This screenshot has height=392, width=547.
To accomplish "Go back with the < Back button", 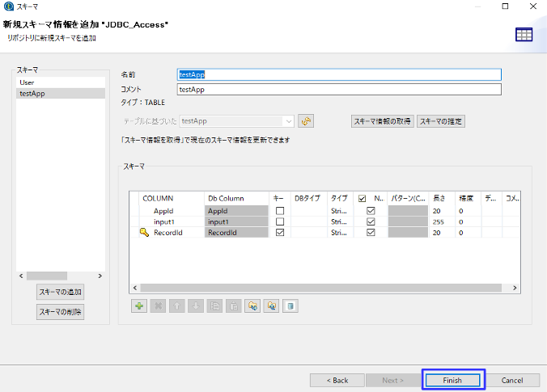I will (x=337, y=380).
